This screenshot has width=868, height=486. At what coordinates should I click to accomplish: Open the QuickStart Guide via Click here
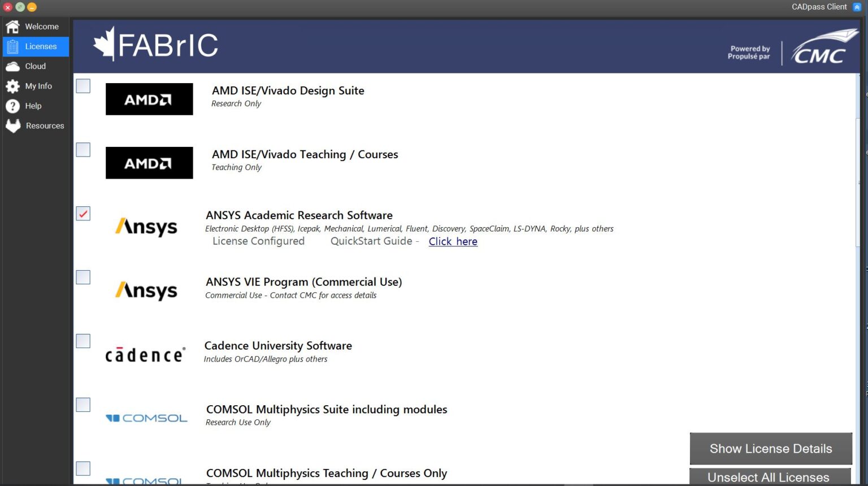(453, 241)
